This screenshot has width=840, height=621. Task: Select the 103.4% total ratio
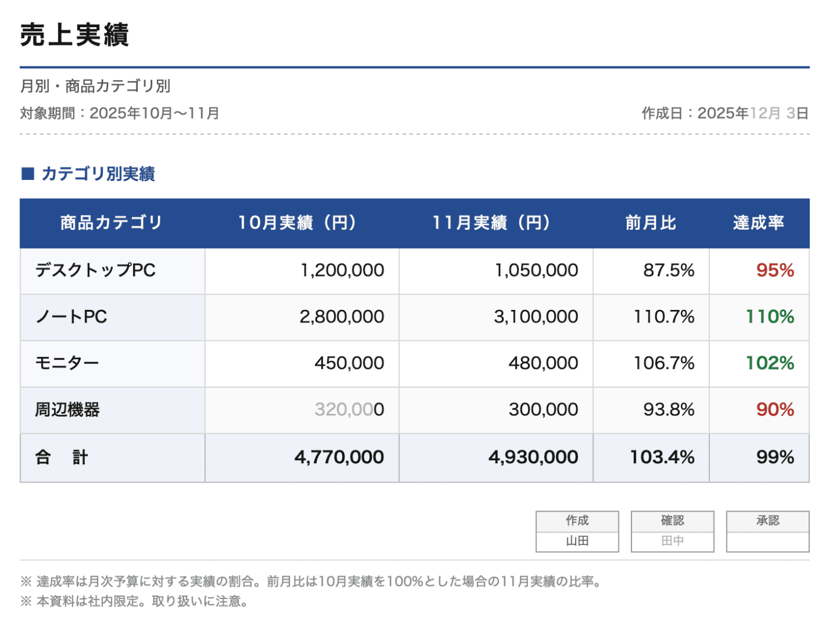click(x=662, y=457)
